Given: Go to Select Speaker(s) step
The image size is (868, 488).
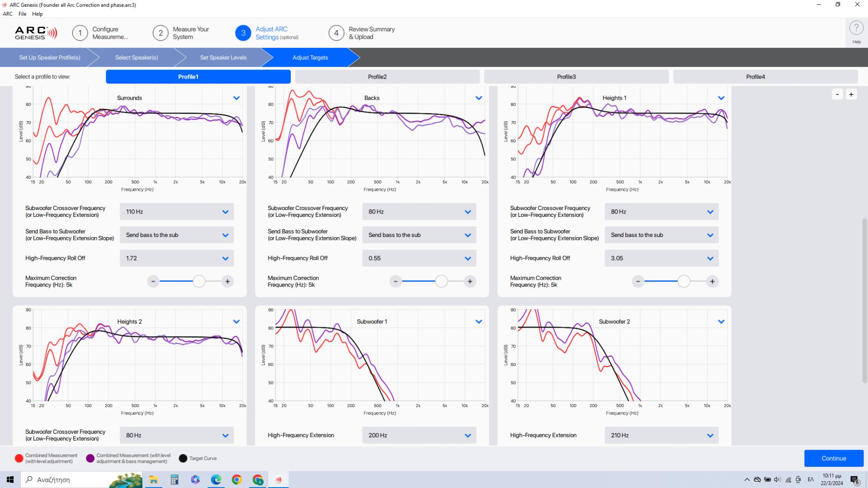Looking at the screenshot, I should tap(137, 57).
